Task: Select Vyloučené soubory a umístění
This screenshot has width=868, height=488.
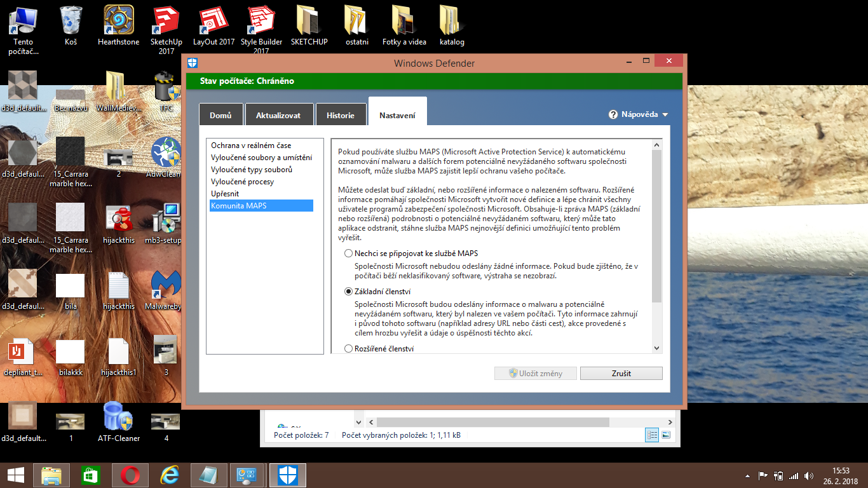Action: [x=261, y=158]
